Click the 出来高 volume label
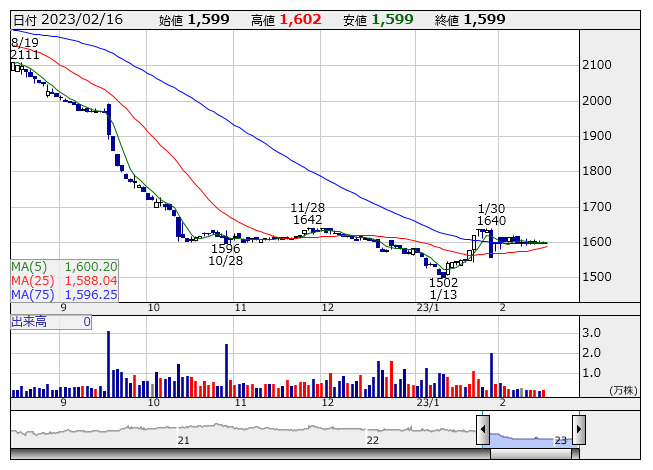This screenshot has height=470, width=653. coord(30,322)
